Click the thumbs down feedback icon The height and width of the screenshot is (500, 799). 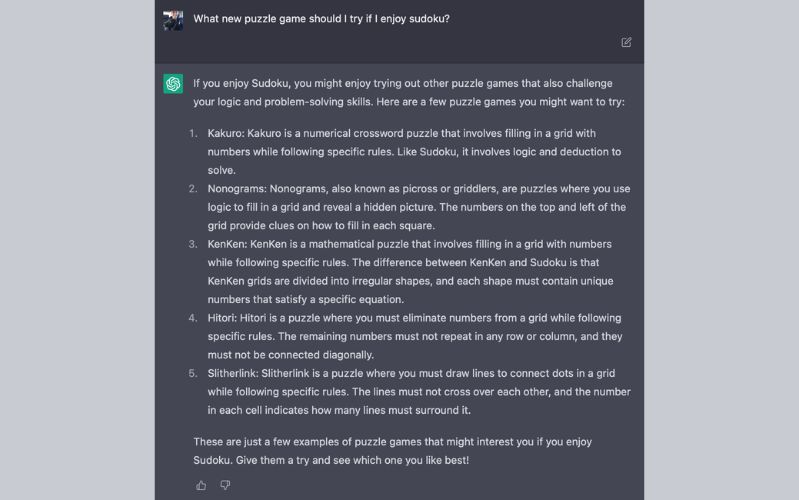pyautogui.click(x=225, y=485)
